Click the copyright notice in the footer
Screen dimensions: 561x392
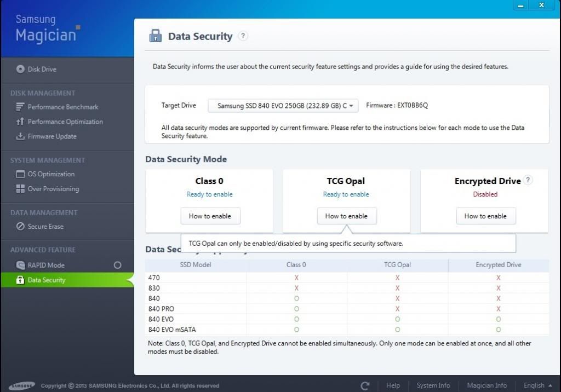[130, 385]
